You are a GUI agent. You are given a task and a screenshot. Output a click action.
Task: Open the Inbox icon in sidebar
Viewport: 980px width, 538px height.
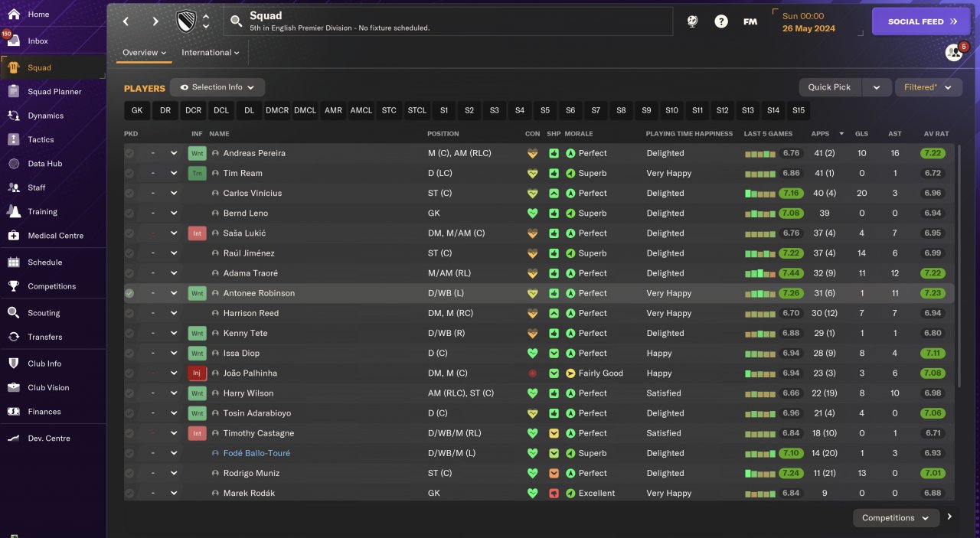pyautogui.click(x=14, y=41)
